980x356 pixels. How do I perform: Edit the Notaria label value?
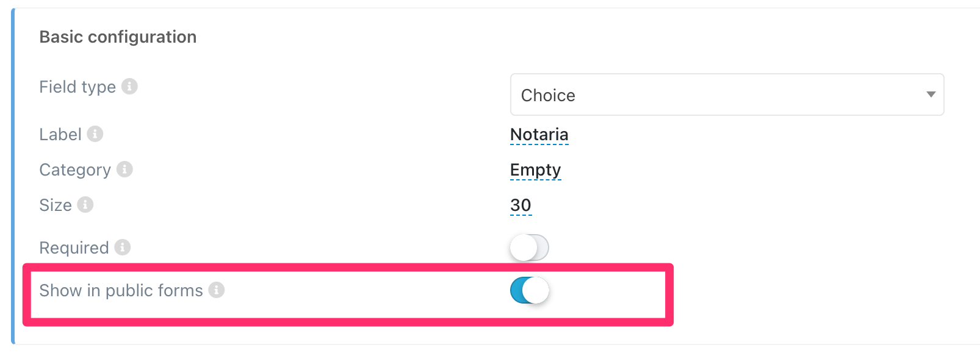539,134
